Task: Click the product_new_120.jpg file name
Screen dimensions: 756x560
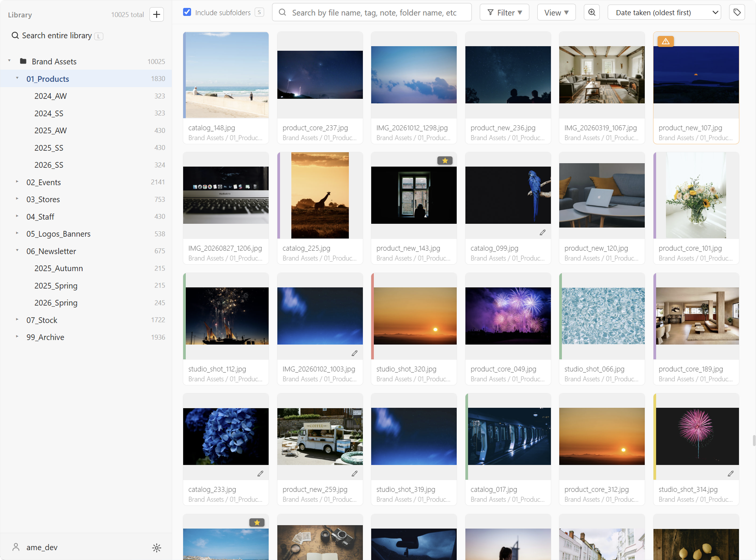Action: [596, 248]
